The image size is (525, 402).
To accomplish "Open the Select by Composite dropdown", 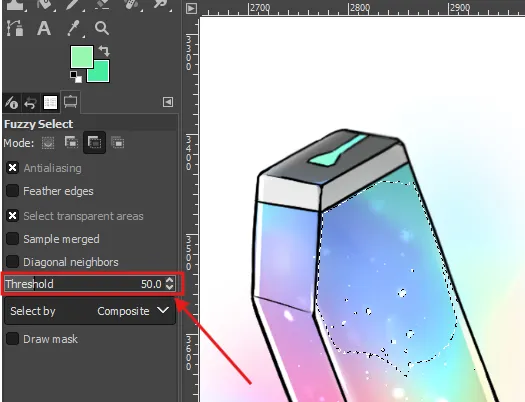I will pos(90,311).
